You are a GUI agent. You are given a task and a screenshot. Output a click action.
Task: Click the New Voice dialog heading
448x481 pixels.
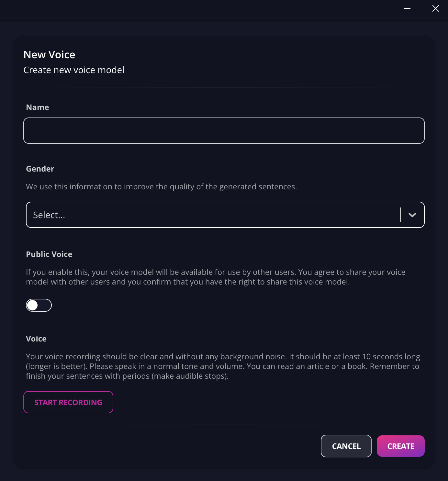coord(50,55)
